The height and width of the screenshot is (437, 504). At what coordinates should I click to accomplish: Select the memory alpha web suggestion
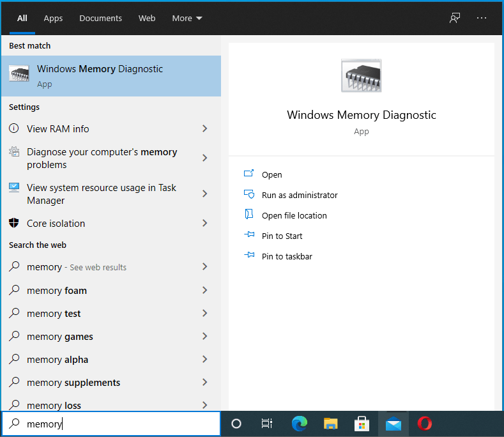(111, 359)
